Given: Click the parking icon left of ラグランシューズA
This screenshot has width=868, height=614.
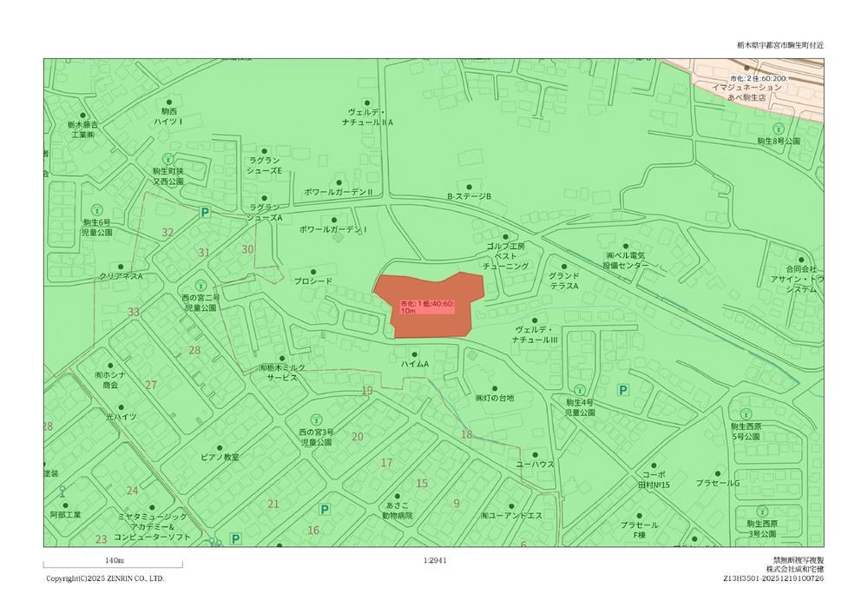Looking at the screenshot, I should [x=205, y=212].
